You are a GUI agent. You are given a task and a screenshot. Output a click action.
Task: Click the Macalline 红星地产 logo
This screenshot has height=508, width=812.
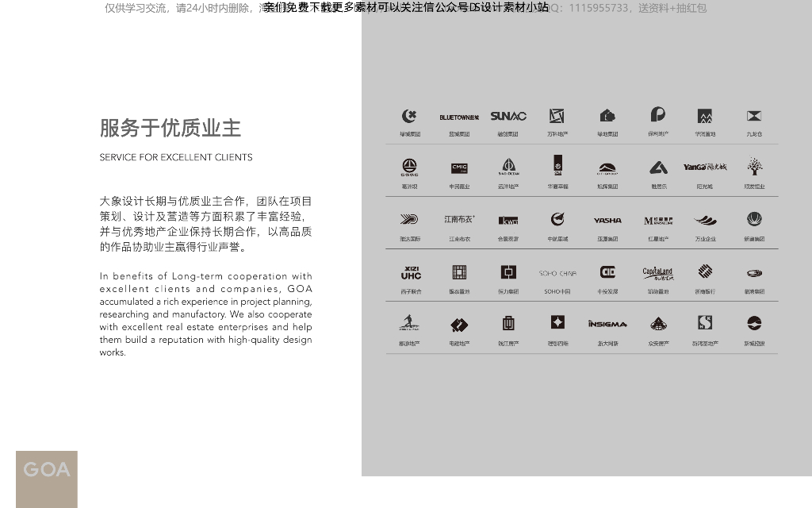point(658,221)
